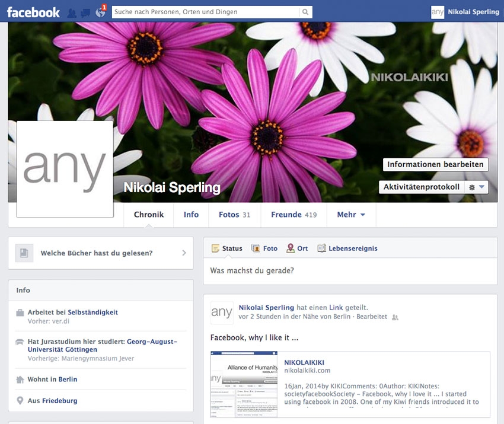Open the Freunde 419 tab
Image resolution: width=504 pixels, height=424 pixels.
click(294, 215)
